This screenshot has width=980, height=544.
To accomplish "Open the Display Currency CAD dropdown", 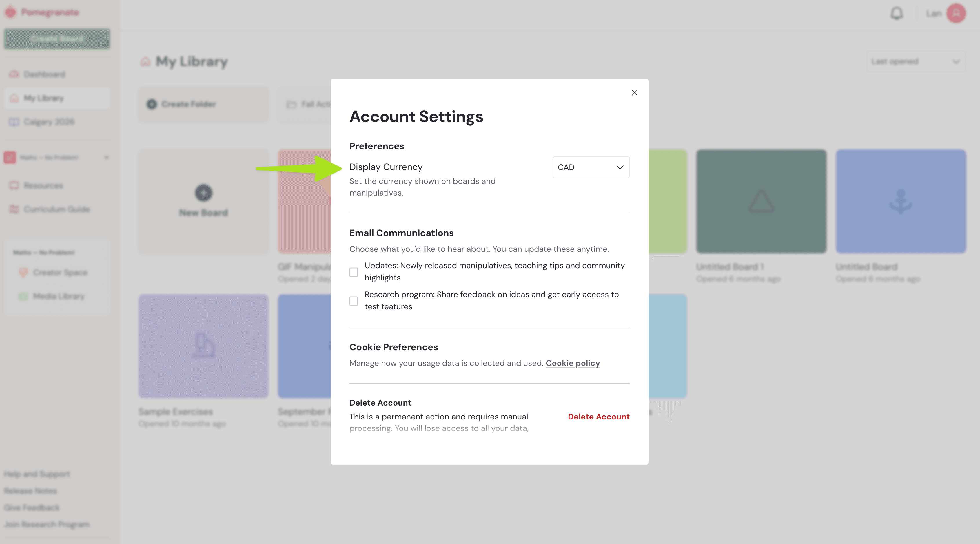I will click(591, 167).
